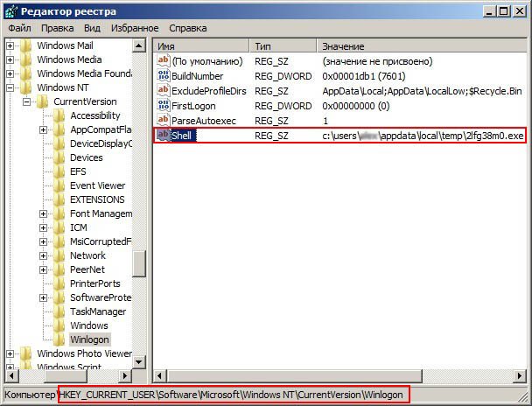Viewport: 532px width, 406px height.
Task: Click the BuildNumber DWORD value icon
Action: [162, 76]
